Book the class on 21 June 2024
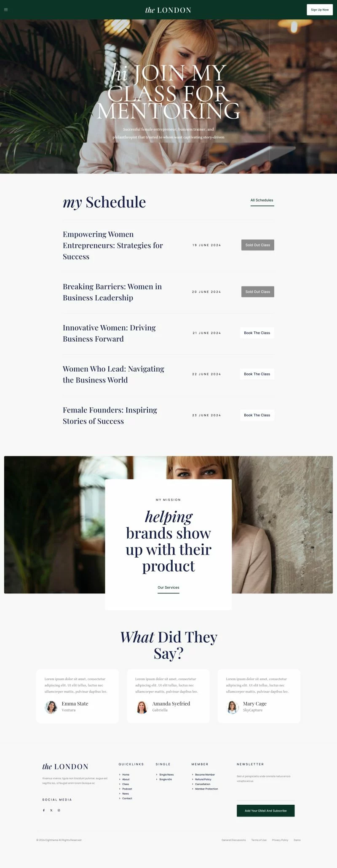The height and width of the screenshot is (868, 337). [x=257, y=333]
